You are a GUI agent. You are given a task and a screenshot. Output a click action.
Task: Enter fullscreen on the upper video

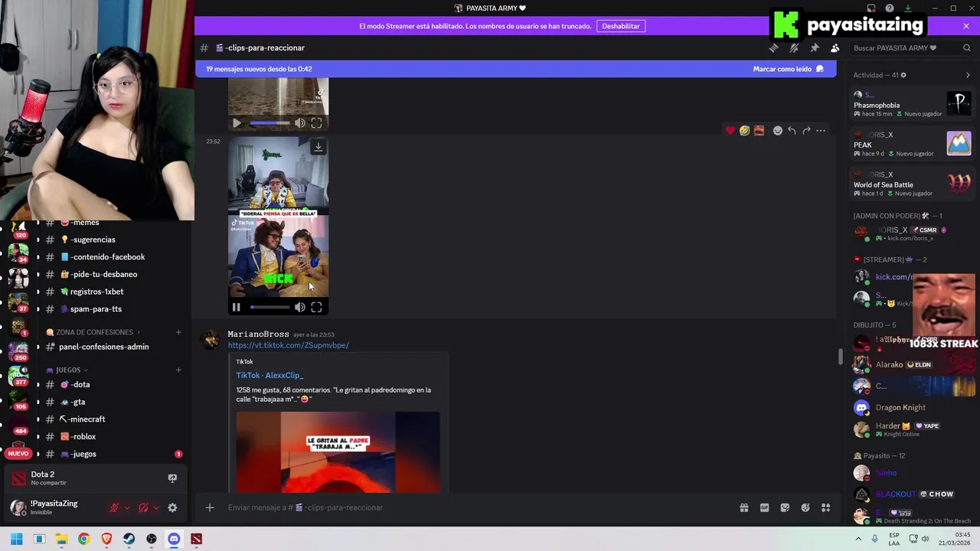pos(316,123)
